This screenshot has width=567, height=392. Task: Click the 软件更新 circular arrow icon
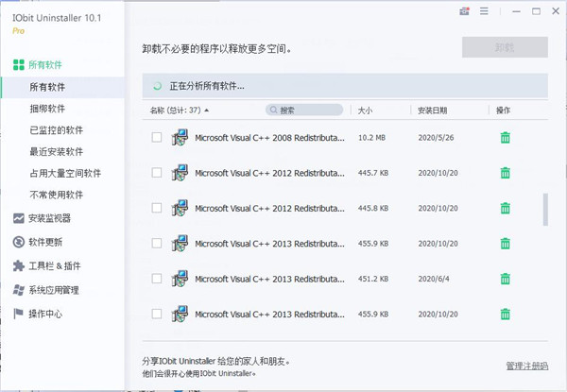[x=19, y=242]
